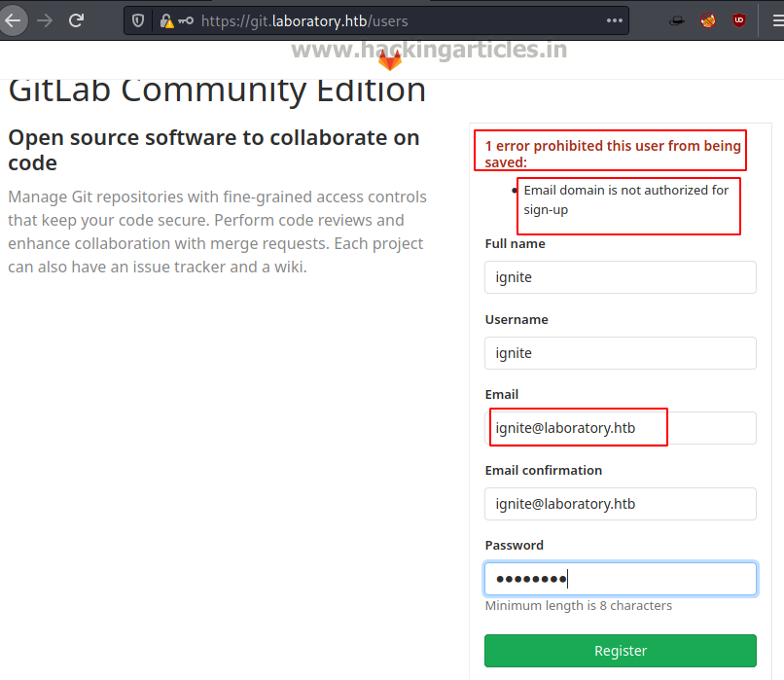Click the 'Minimum length is 8 characters' hint

pyautogui.click(x=579, y=605)
